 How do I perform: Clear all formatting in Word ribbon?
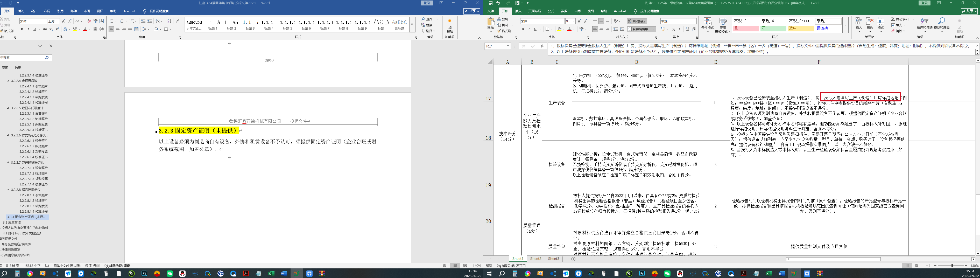89,21
